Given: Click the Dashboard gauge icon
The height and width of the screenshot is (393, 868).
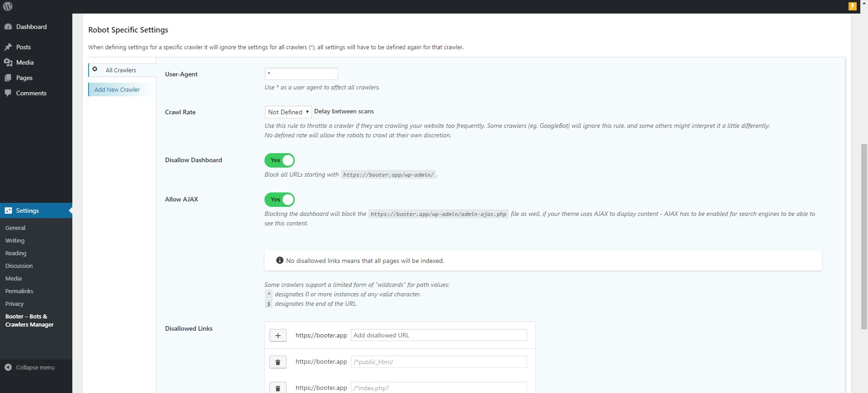Looking at the screenshot, I should click(8, 27).
